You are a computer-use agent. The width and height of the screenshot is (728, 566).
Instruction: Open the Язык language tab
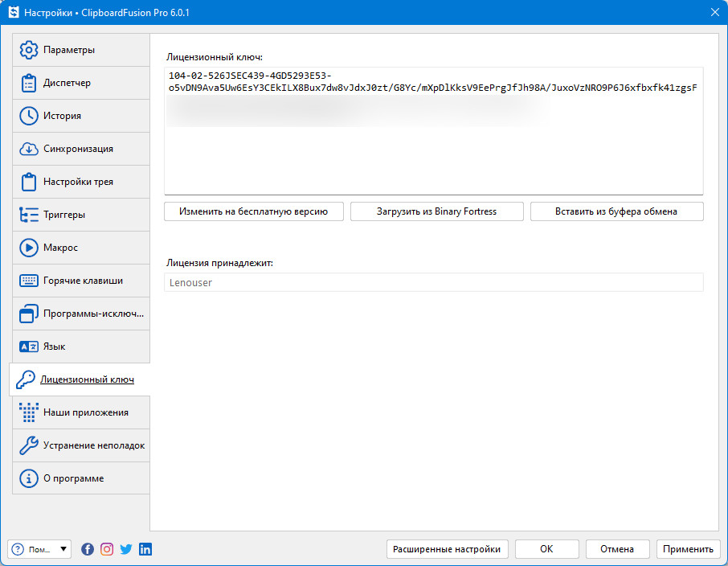click(81, 347)
